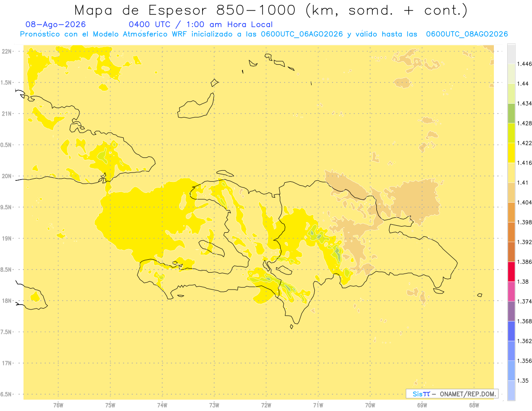The width and height of the screenshot is (532, 411).
Task: Click the colorbar value 1.416
Action: click(525, 163)
